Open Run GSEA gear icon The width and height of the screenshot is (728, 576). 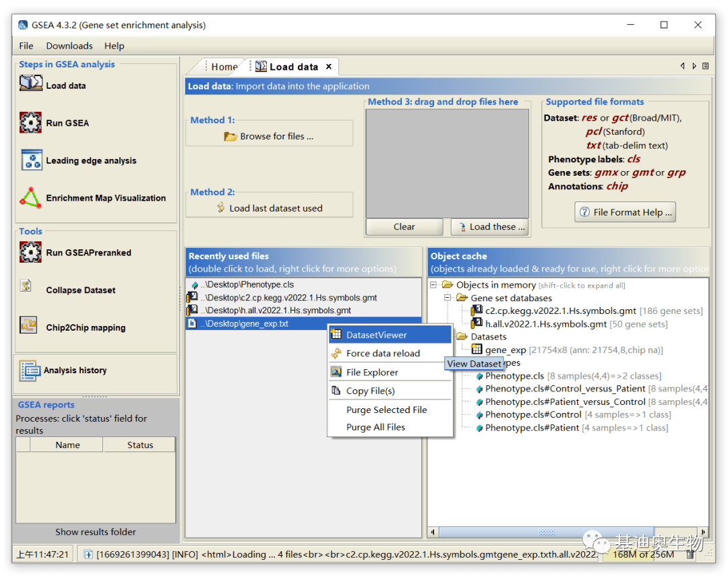[x=31, y=123]
